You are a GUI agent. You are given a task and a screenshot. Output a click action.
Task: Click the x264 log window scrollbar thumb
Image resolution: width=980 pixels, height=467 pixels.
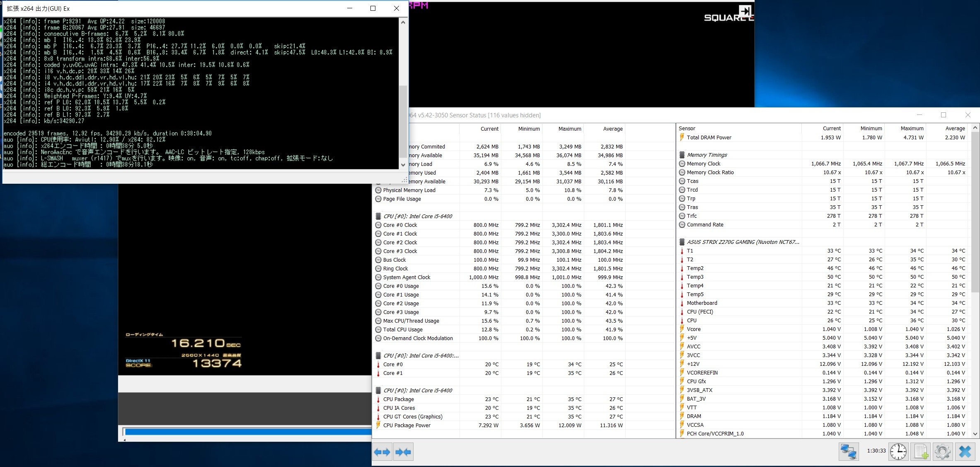point(403,121)
